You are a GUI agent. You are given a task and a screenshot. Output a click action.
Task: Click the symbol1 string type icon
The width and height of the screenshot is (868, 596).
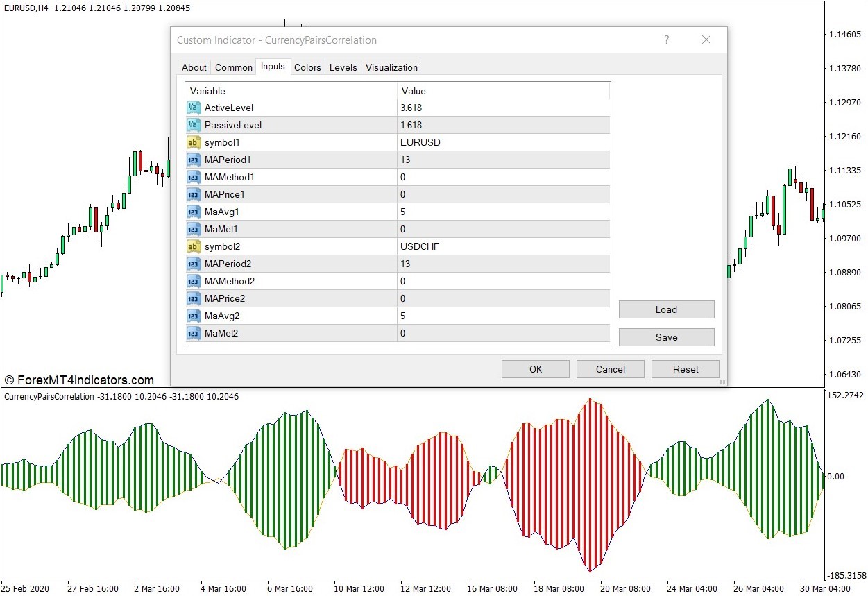pyautogui.click(x=194, y=142)
